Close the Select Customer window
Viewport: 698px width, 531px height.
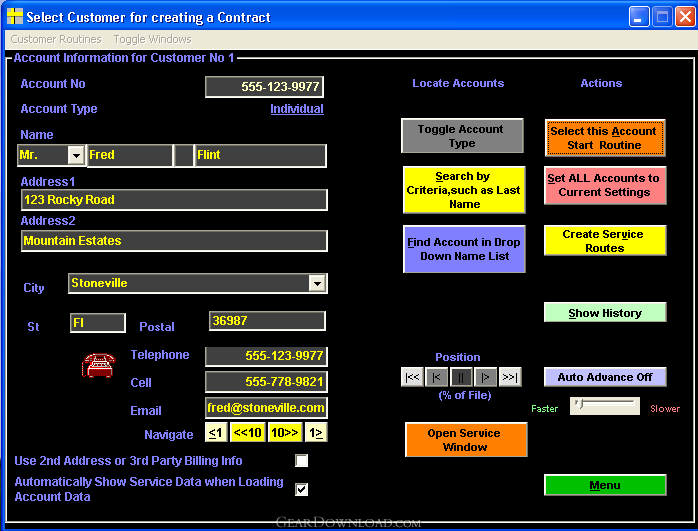[686, 17]
